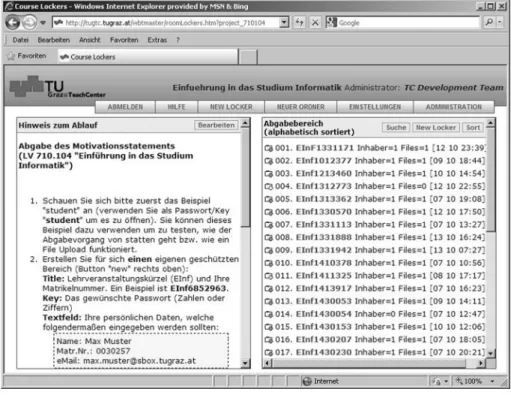
Task: Click locker icon of 012. EInf1413917
Action: click(x=269, y=289)
